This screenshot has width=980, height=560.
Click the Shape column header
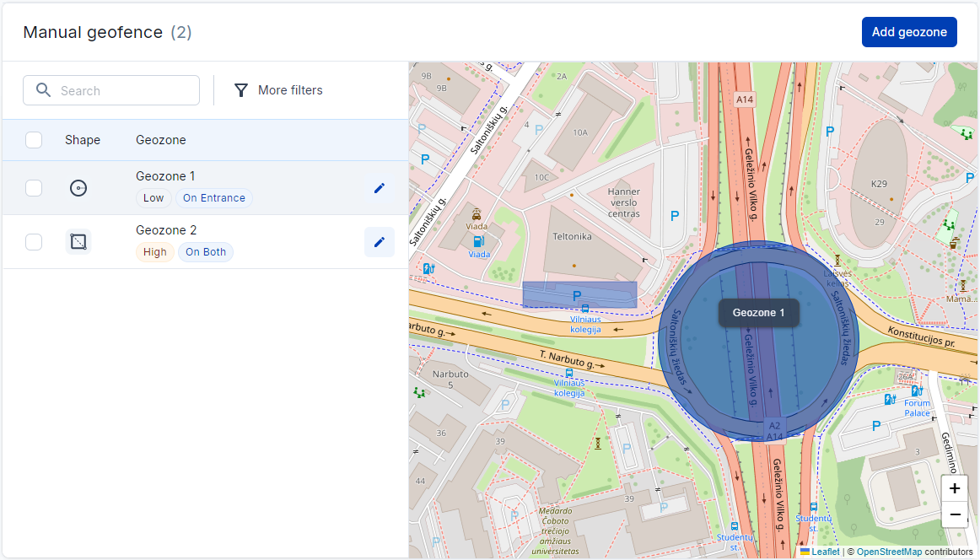point(83,140)
